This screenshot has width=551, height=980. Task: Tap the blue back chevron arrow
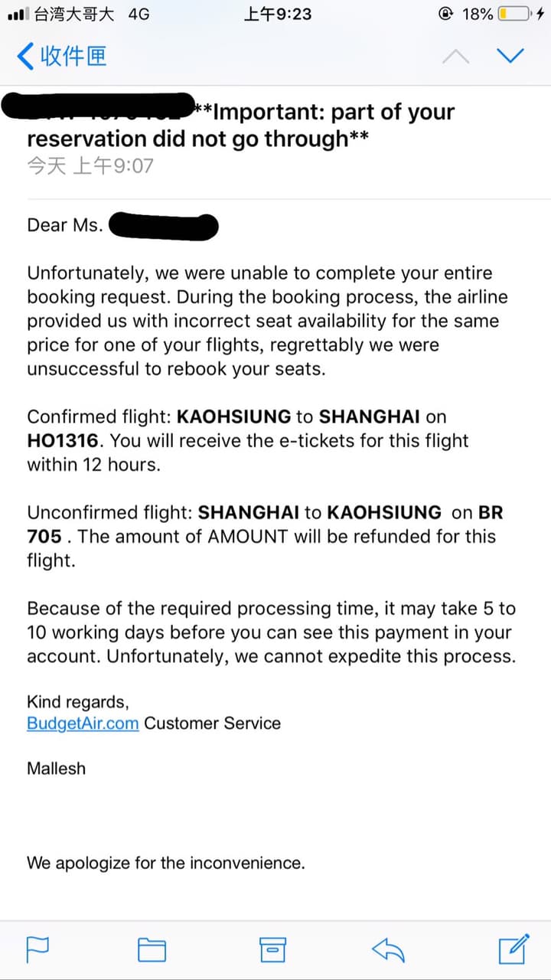coord(25,56)
